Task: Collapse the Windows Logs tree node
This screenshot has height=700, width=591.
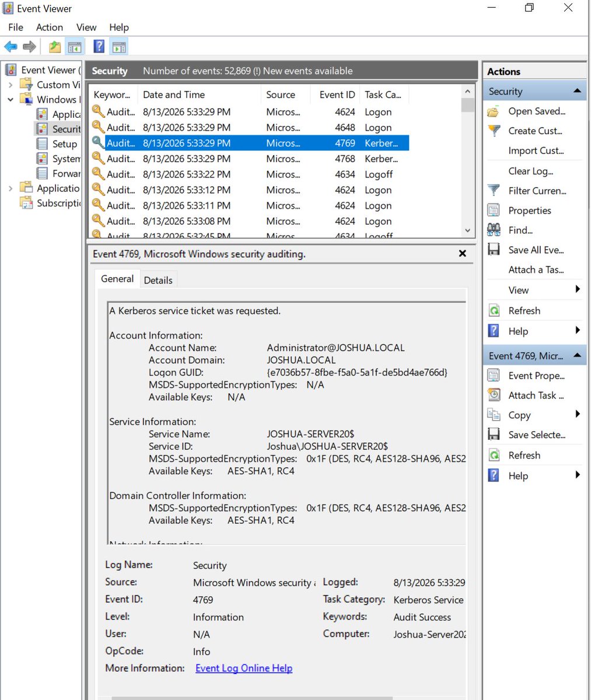Action: pos(10,100)
